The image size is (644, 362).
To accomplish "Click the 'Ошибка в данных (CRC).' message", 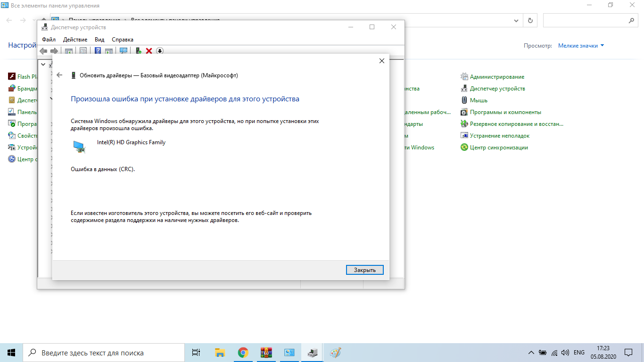I will [x=103, y=169].
